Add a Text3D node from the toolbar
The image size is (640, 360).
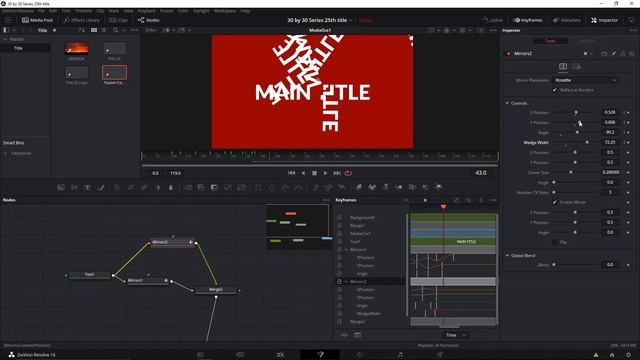pyautogui.click(x=386, y=187)
